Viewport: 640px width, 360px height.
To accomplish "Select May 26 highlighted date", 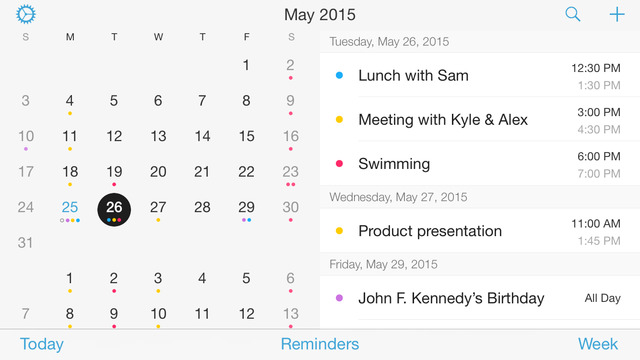I will coord(114,209).
